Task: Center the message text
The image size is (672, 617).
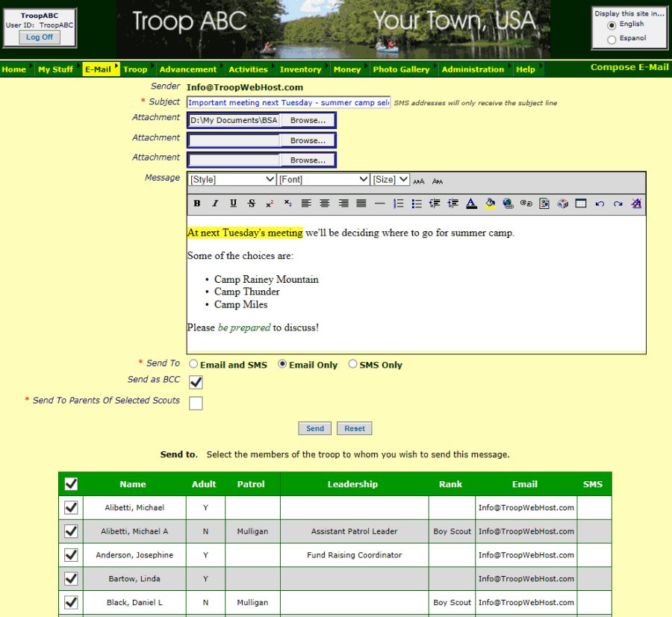Action: (x=325, y=204)
